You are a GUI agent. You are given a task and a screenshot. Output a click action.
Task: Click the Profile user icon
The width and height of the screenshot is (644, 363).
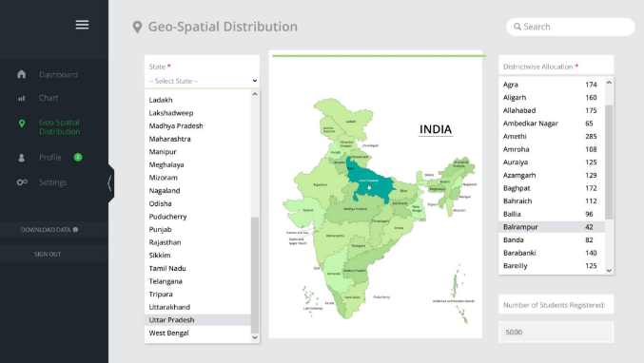(x=21, y=158)
